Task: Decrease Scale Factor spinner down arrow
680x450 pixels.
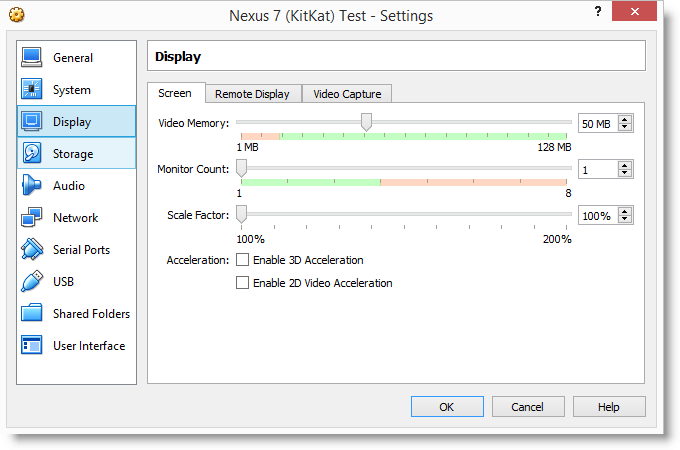Action: pos(625,220)
